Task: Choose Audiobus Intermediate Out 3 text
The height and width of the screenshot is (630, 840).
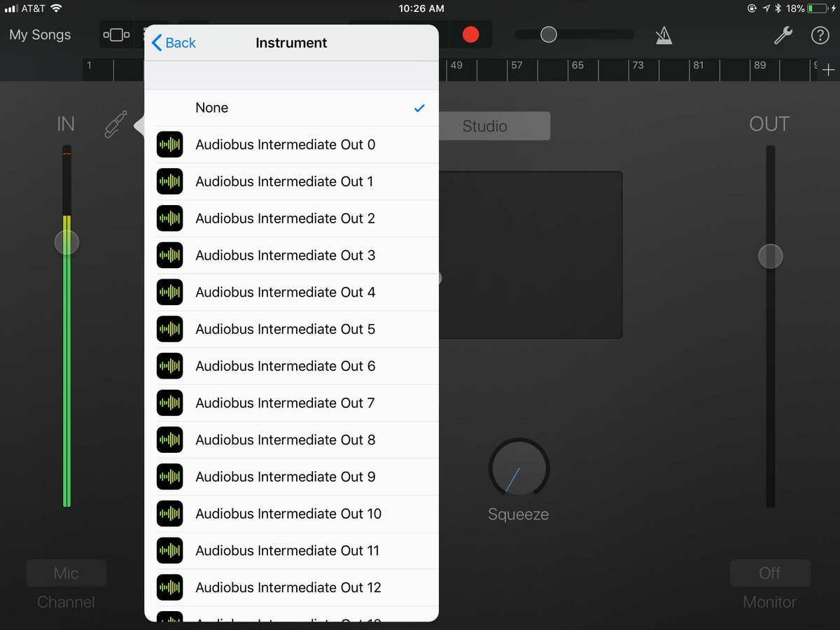Action: [286, 255]
